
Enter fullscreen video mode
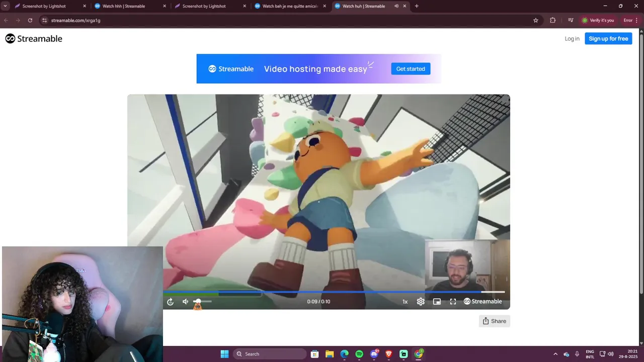[453, 302]
